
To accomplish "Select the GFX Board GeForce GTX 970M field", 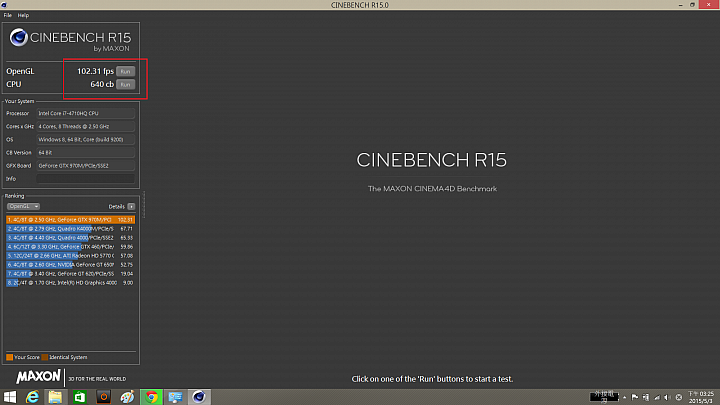I will 85,165.
